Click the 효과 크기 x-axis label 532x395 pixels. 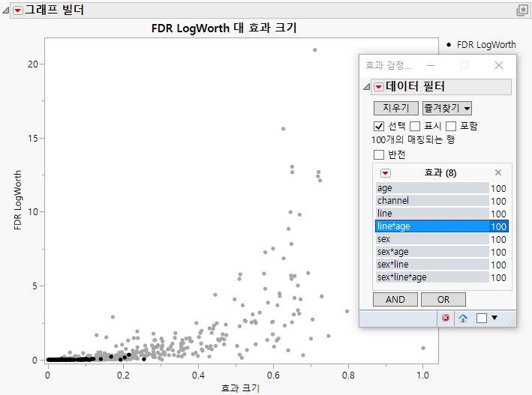(x=240, y=388)
